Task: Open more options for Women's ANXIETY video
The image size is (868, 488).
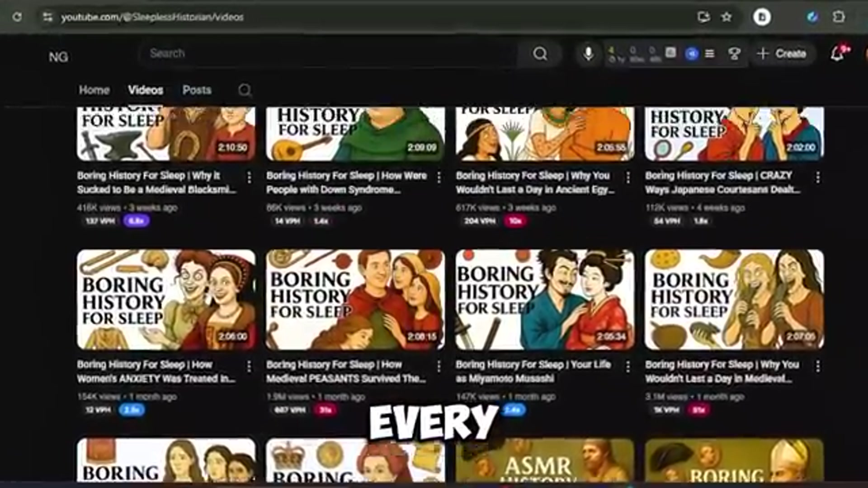Action: click(x=249, y=366)
